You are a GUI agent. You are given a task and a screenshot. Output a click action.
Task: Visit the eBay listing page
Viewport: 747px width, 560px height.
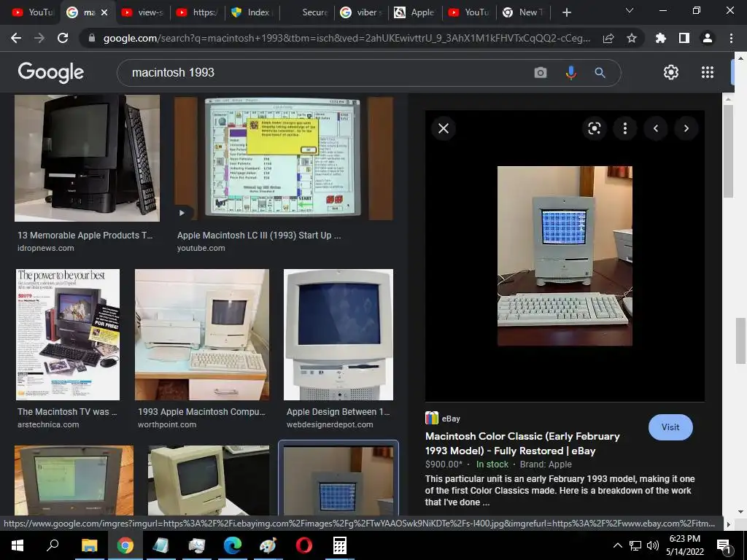[x=670, y=427]
